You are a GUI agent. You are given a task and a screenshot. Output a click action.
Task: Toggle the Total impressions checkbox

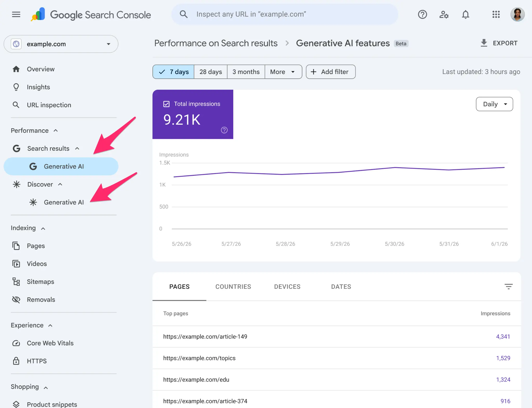(167, 104)
